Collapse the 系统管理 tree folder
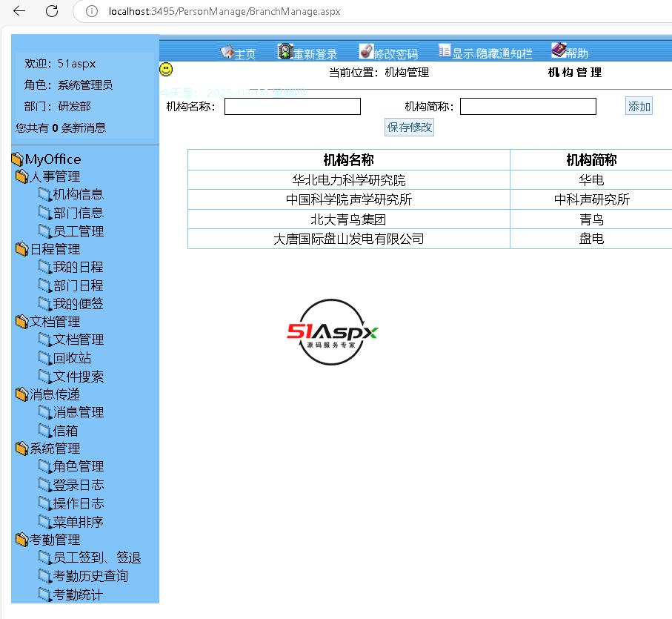The height and width of the screenshot is (619, 672). click(21, 449)
